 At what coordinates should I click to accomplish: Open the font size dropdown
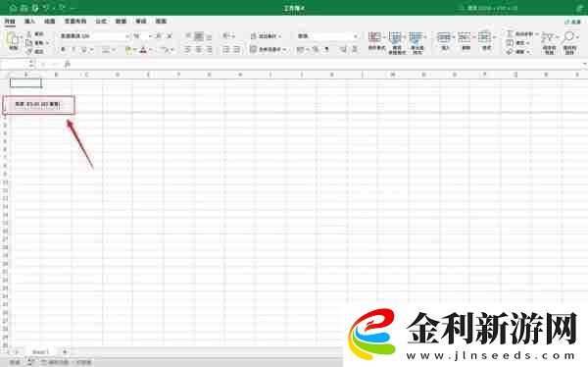(x=150, y=36)
